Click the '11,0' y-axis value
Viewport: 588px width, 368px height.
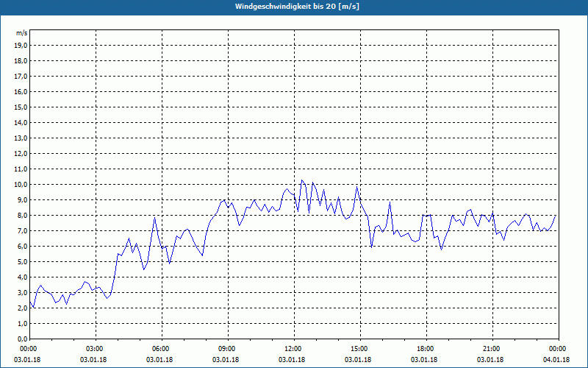click(21, 169)
